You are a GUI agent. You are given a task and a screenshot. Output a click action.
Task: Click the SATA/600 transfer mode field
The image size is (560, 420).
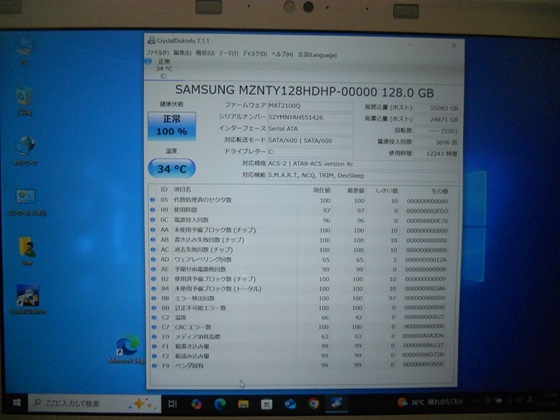[x=310, y=141]
